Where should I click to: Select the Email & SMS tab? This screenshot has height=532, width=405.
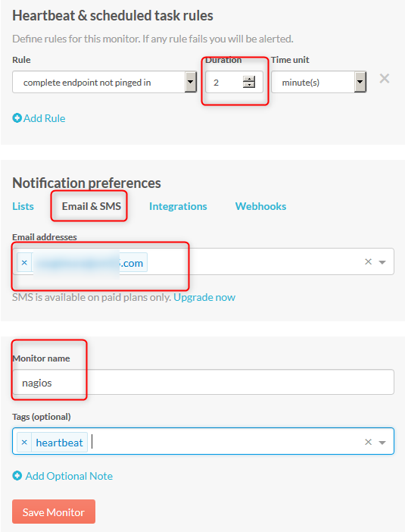[91, 206]
